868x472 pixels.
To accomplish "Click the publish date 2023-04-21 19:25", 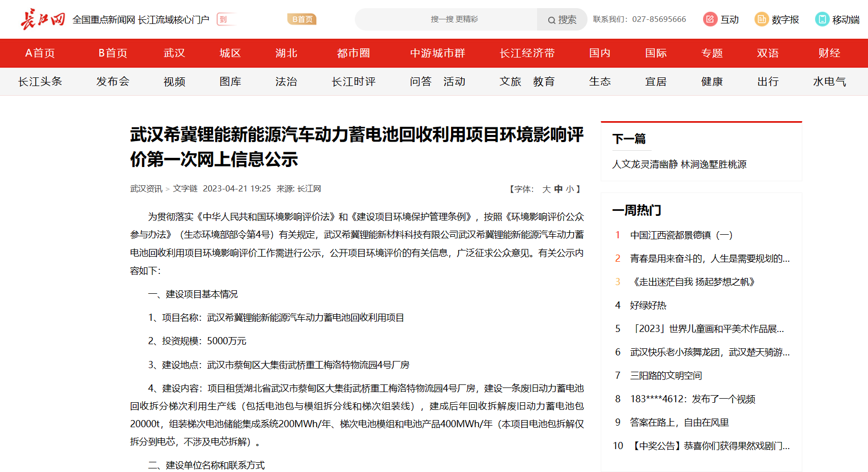I will [237, 188].
